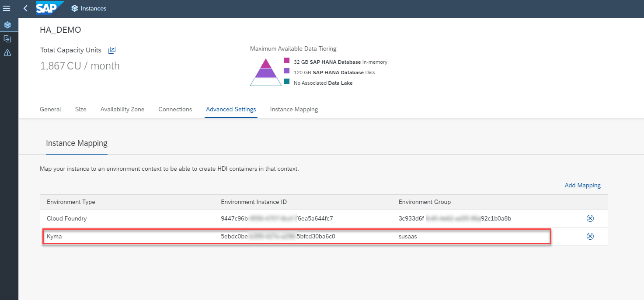Select the Cloud Foundry cell
The image size is (644, 300).
pyautogui.click(x=67, y=218)
